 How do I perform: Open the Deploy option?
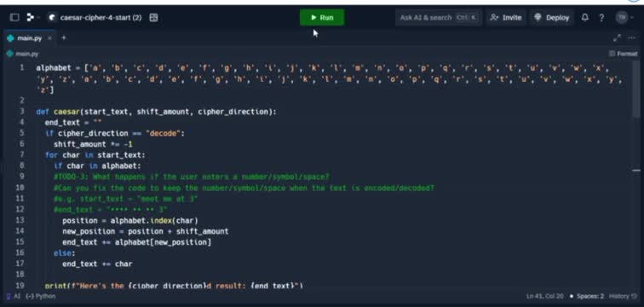click(x=552, y=18)
